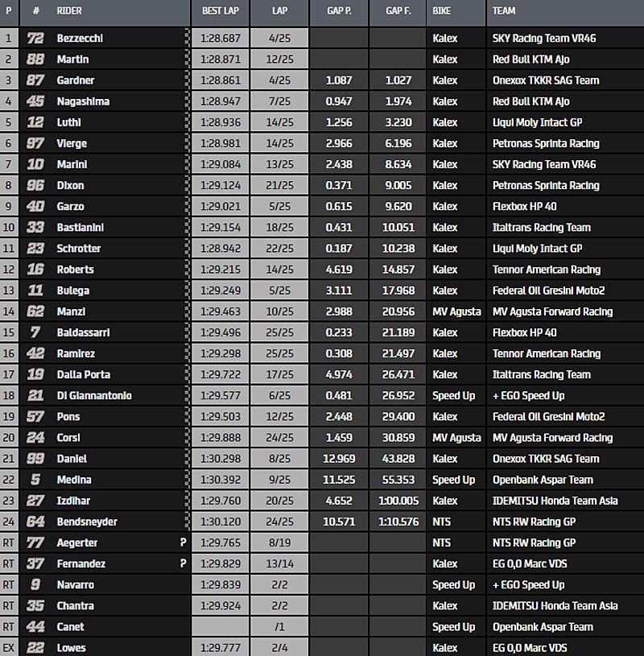
Task: Click the number 21 Di Giannantonio badge
Action: coord(35,396)
